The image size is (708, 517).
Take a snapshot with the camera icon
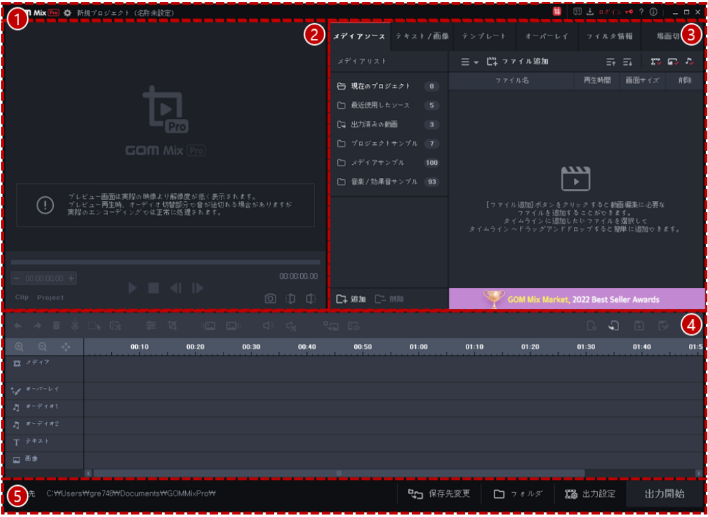[x=270, y=298]
